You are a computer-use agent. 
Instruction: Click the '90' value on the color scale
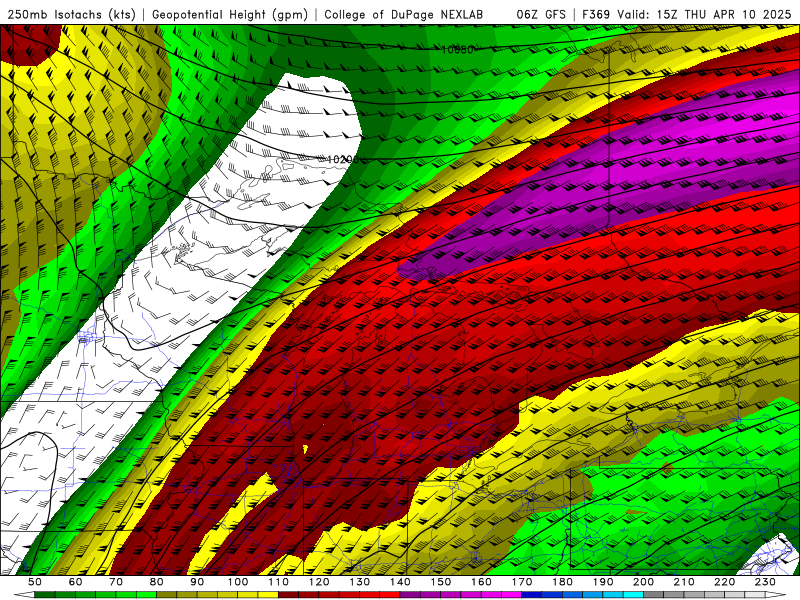(197, 582)
